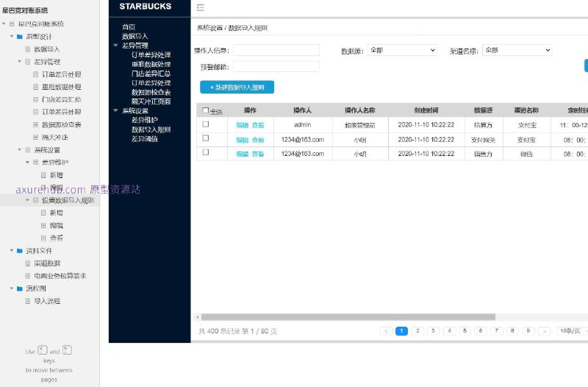Screen dimensions: 588x387
Task: Collapse 原型设计 folder in page tree
Action: pos(12,36)
